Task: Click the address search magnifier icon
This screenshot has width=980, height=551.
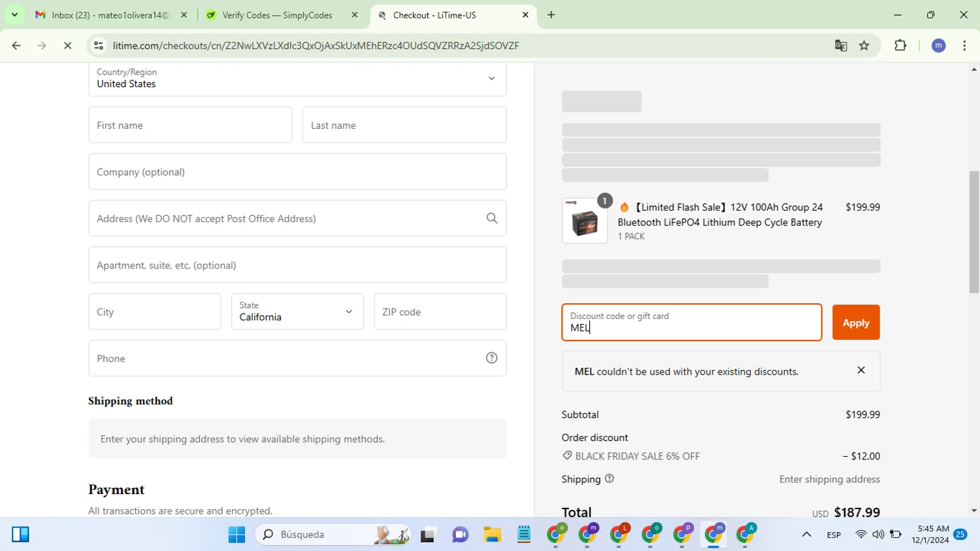Action: coord(492,218)
